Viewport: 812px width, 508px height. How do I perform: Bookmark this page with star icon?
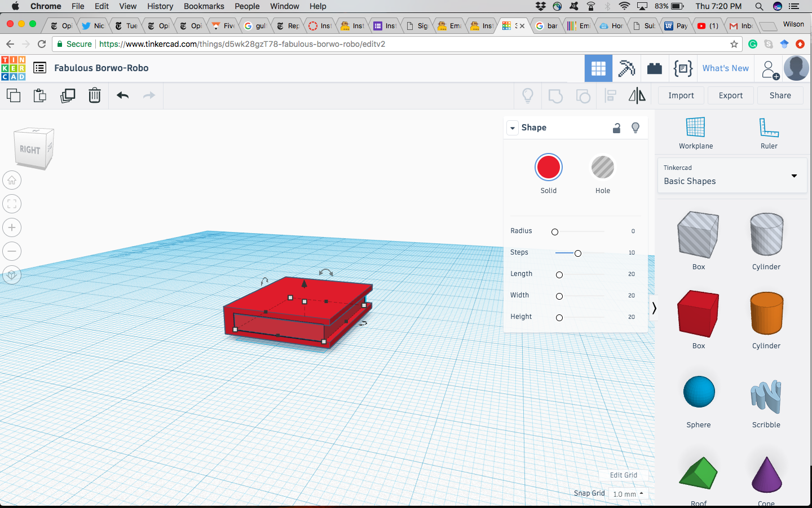tap(734, 44)
